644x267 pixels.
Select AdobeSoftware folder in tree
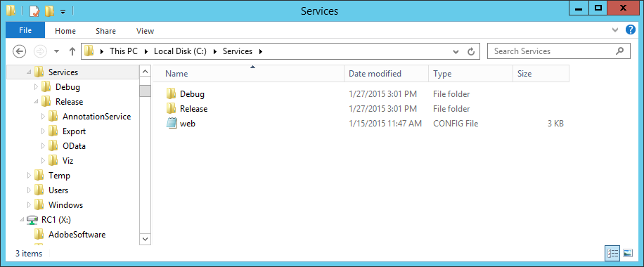(x=77, y=235)
